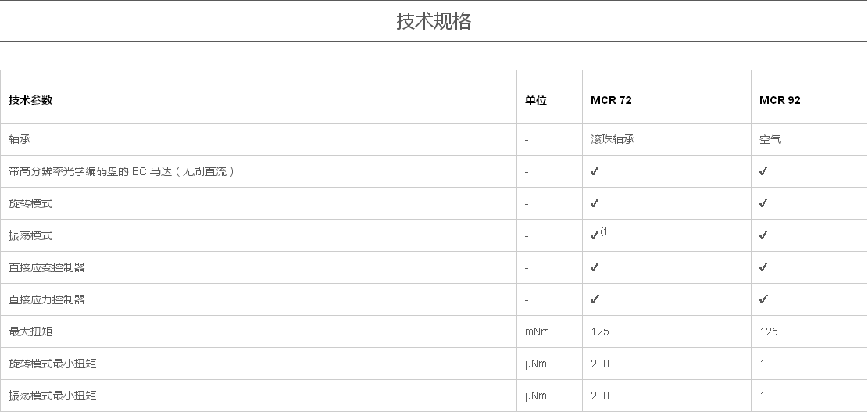Screen dimensions: 868x412
Task: Click the MCR 92 checkmark in 旋转模式 row
Action: [x=763, y=203]
